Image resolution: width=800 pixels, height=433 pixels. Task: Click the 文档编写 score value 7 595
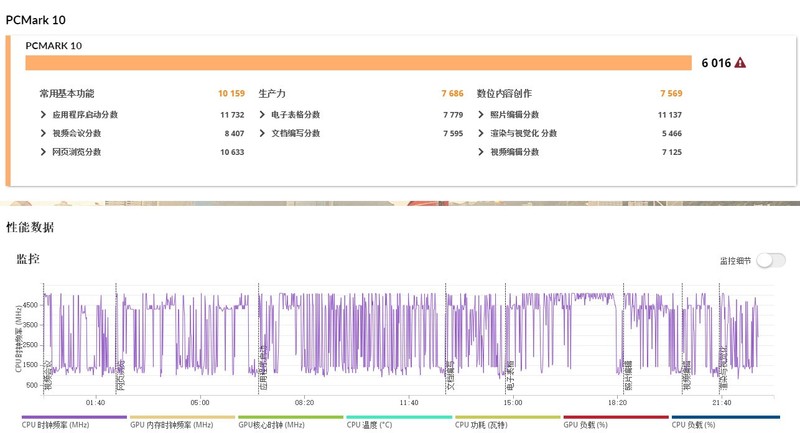453,133
